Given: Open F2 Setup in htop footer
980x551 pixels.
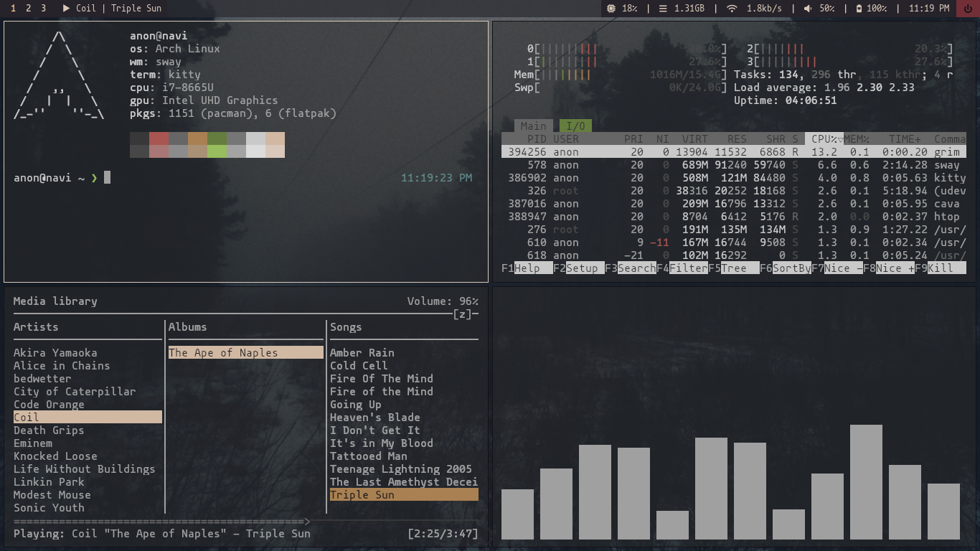Looking at the screenshot, I should tap(579, 268).
